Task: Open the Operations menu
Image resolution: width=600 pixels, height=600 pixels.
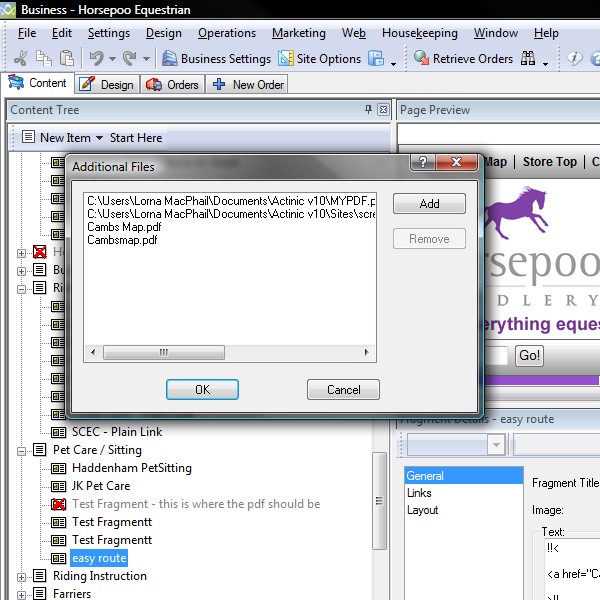Action: click(x=227, y=33)
